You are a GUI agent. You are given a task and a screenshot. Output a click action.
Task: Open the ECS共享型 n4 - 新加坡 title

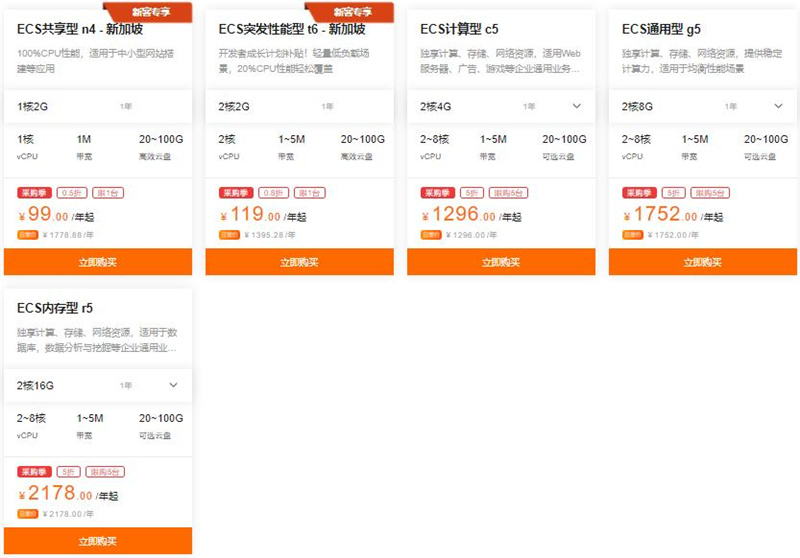coord(80,29)
